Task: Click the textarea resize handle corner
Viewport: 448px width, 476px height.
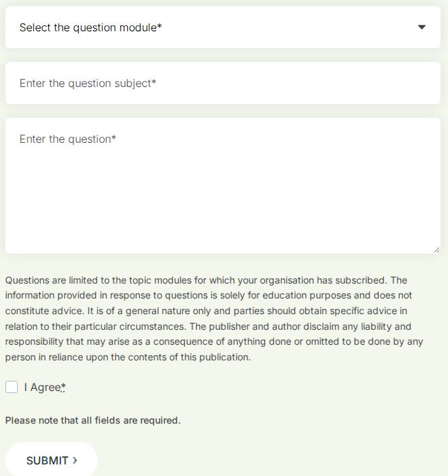Action: 436,250
